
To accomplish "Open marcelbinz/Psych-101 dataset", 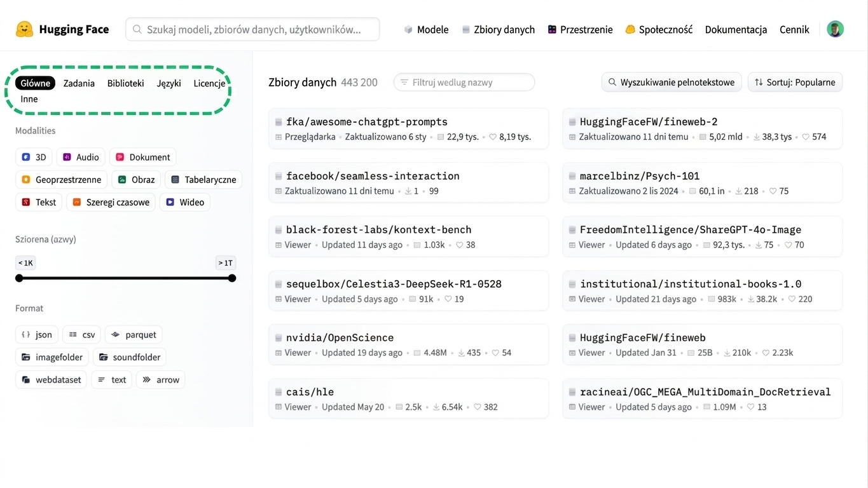I will pos(703,182).
